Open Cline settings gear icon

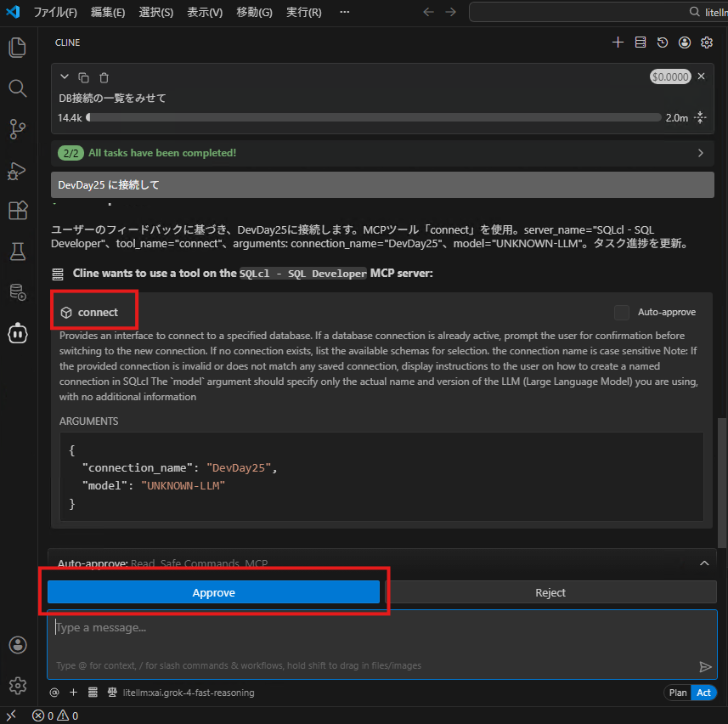click(x=707, y=42)
